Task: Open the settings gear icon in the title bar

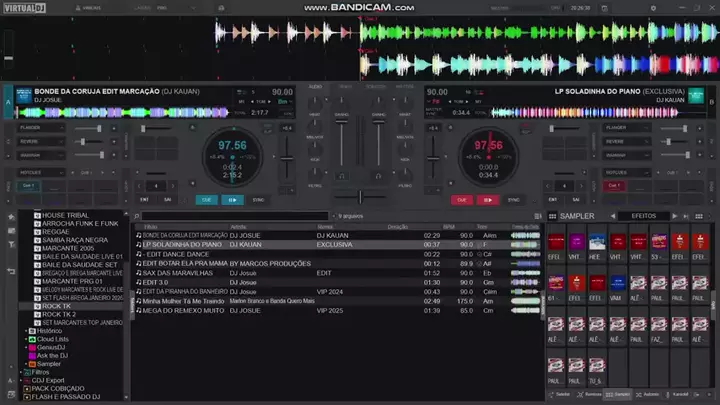Action: point(652,6)
